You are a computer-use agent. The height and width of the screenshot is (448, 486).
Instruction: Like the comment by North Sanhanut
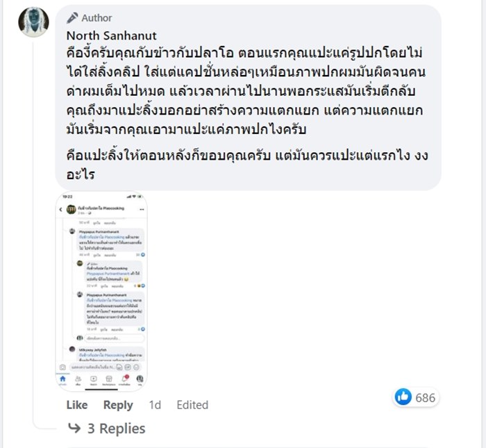click(76, 405)
